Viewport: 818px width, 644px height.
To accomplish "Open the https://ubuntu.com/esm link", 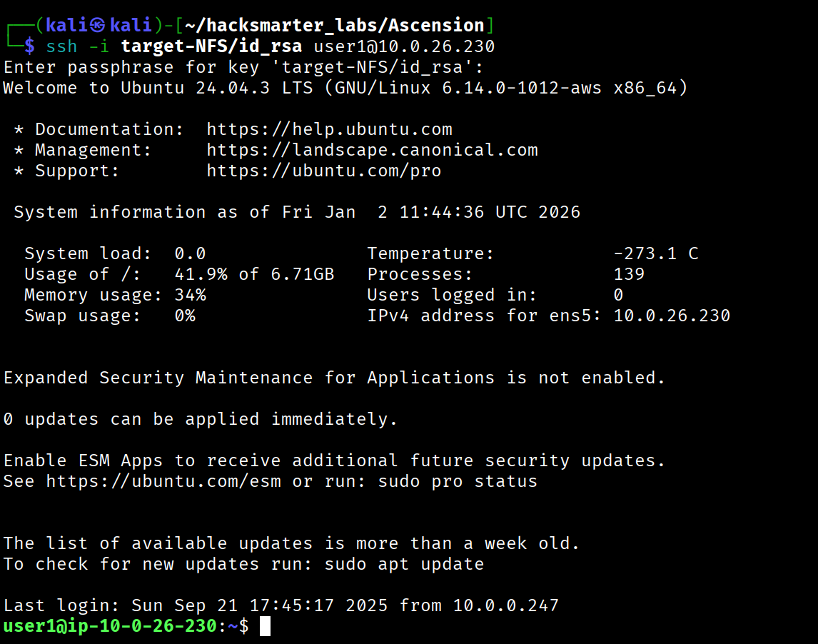I will pos(163,481).
